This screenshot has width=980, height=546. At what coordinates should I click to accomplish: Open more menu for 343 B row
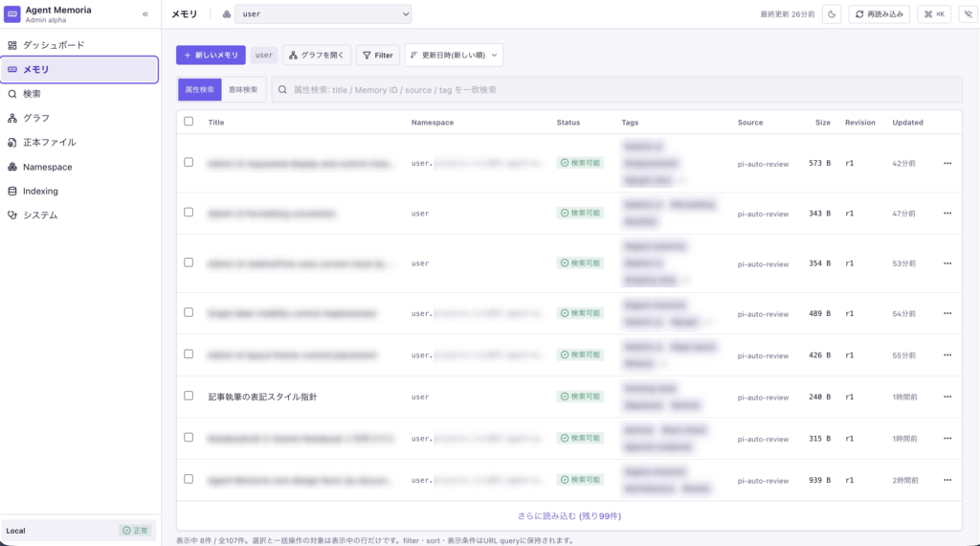point(947,214)
